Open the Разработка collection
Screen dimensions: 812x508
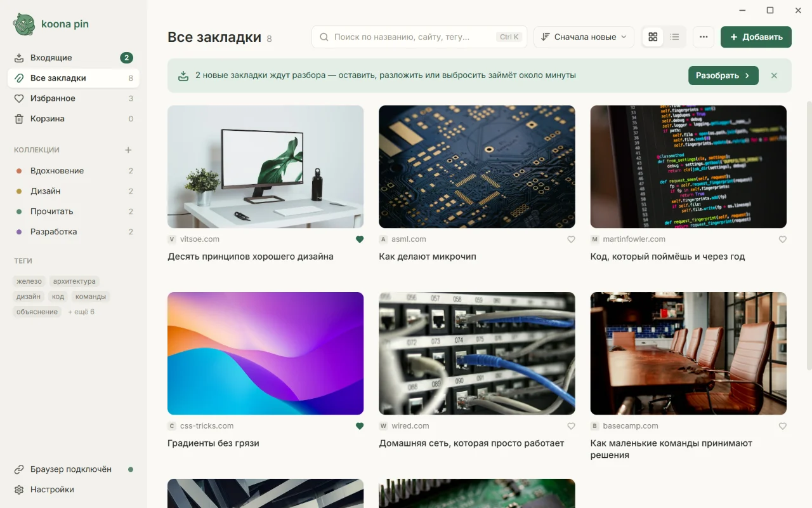click(73, 232)
